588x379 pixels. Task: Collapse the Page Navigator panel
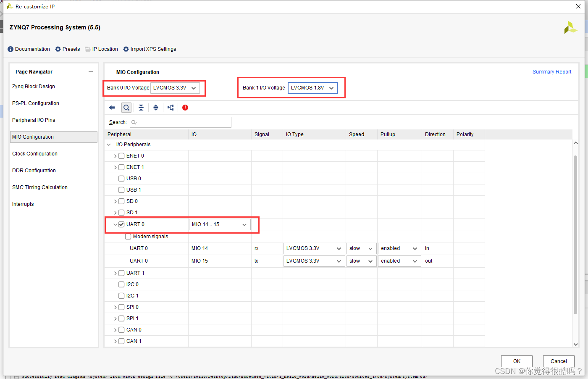(91, 72)
